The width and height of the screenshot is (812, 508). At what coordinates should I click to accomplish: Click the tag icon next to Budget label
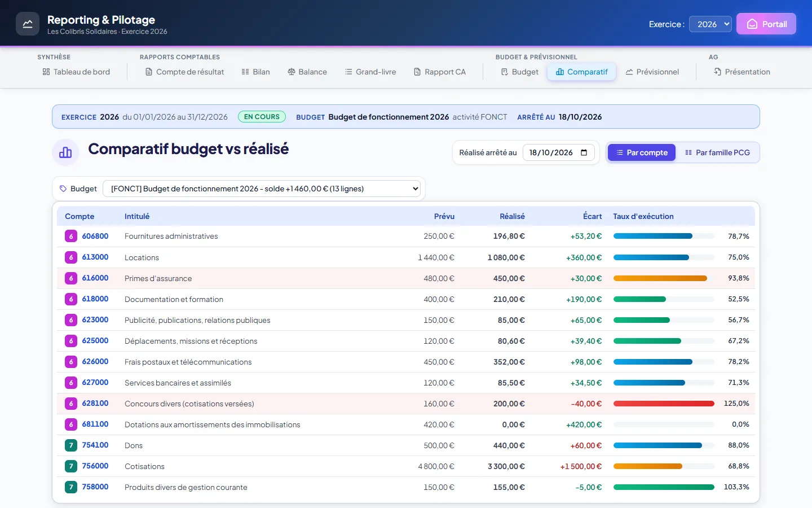pos(63,189)
